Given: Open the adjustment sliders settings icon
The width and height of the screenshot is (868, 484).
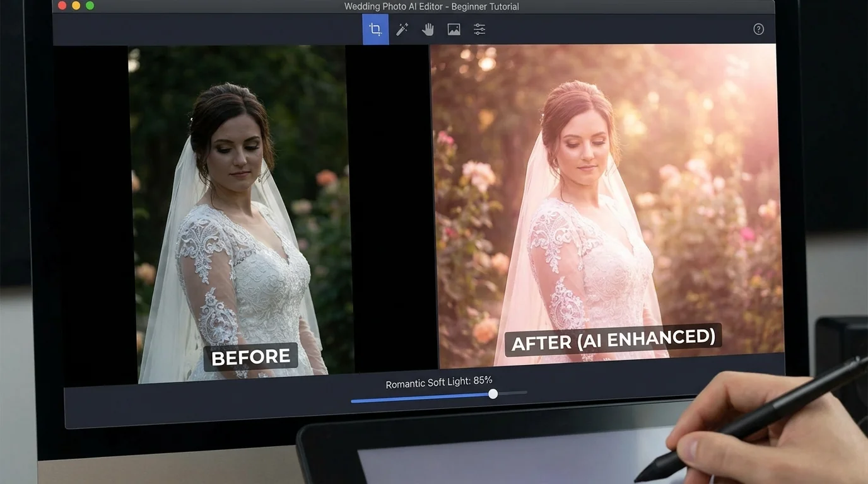Looking at the screenshot, I should pos(479,30).
